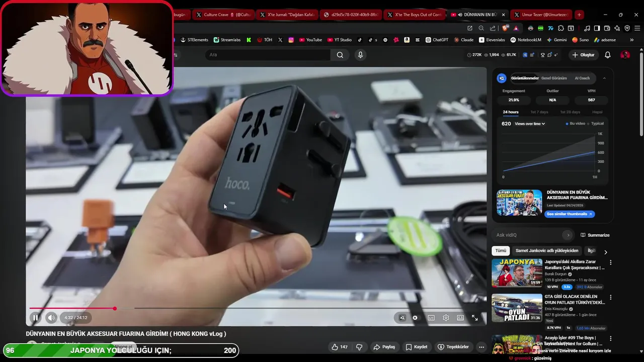Image resolution: width=644 pixels, height=362 pixels.
Task: Dislike the video
Action: coord(359,347)
